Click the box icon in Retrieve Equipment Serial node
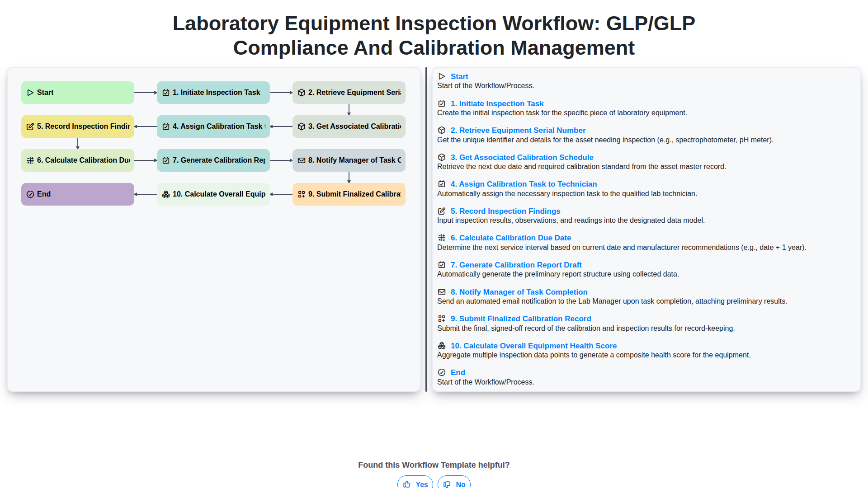 [x=302, y=93]
